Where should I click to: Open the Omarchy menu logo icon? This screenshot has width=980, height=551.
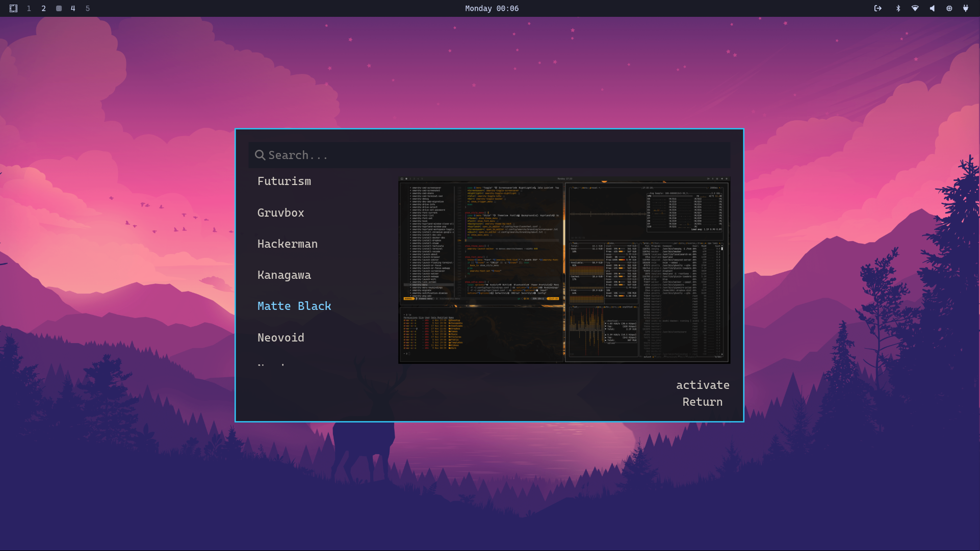(14, 8)
